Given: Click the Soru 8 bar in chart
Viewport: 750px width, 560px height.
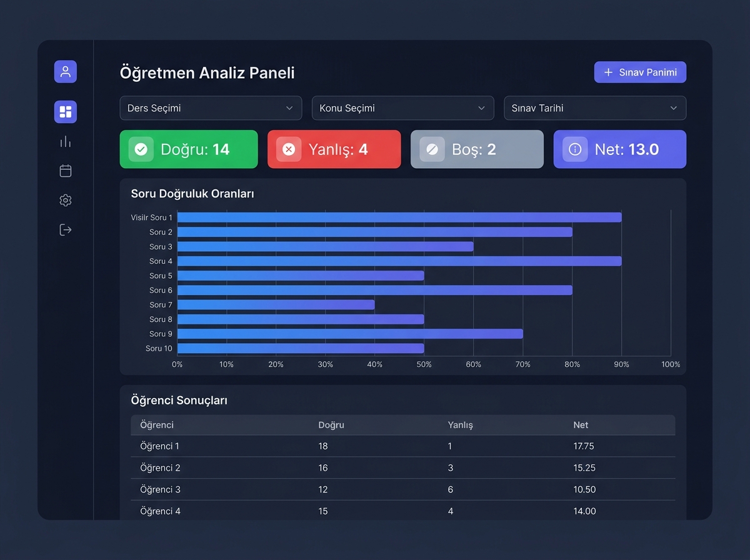Looking at the screenshot, I should (x=301, y=319).
